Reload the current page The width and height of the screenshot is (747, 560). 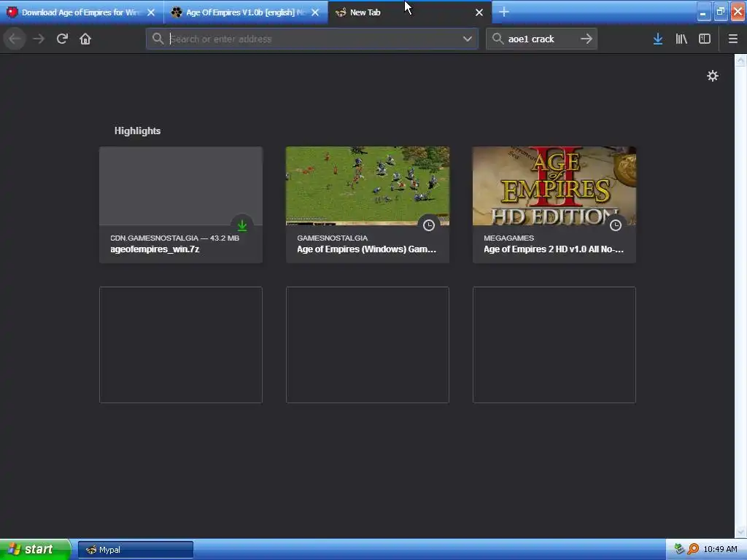coord(62,39)
